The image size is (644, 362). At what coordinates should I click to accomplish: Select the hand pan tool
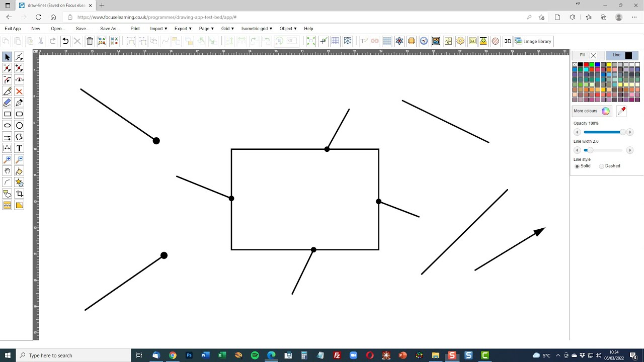point(7,171)
